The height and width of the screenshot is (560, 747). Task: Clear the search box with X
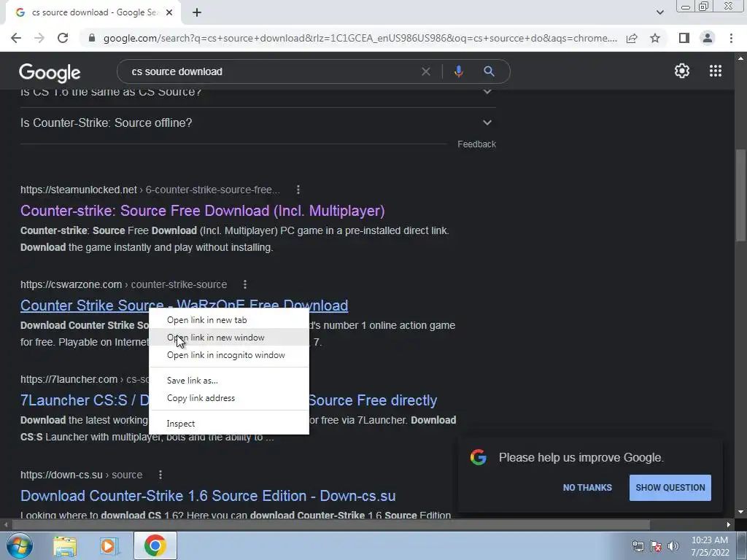(x=426, y=71)
